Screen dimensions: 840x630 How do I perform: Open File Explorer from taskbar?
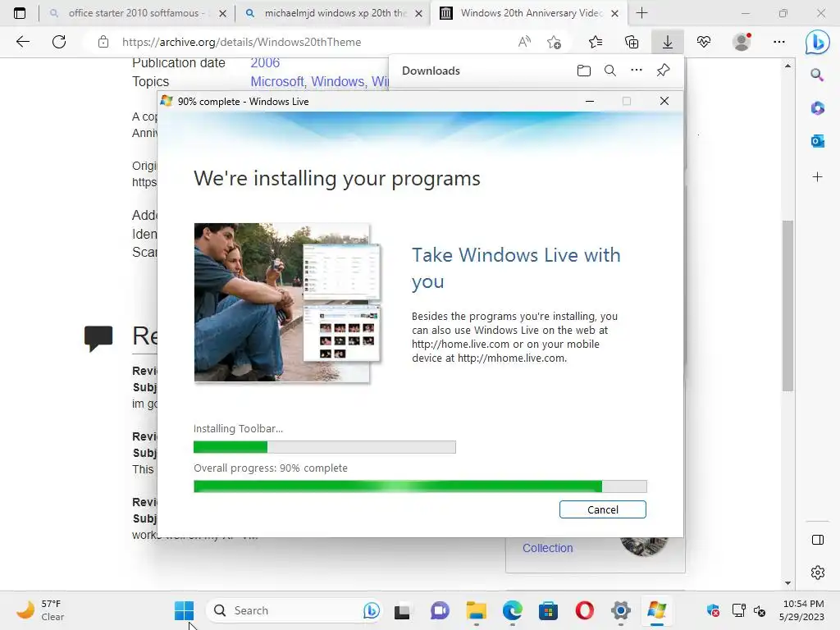point(476,610)
